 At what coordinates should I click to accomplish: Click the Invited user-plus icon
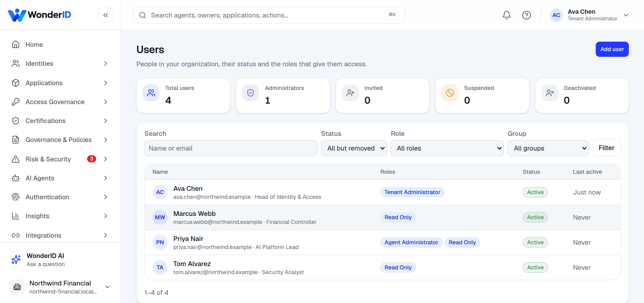(x=350, y=93)
